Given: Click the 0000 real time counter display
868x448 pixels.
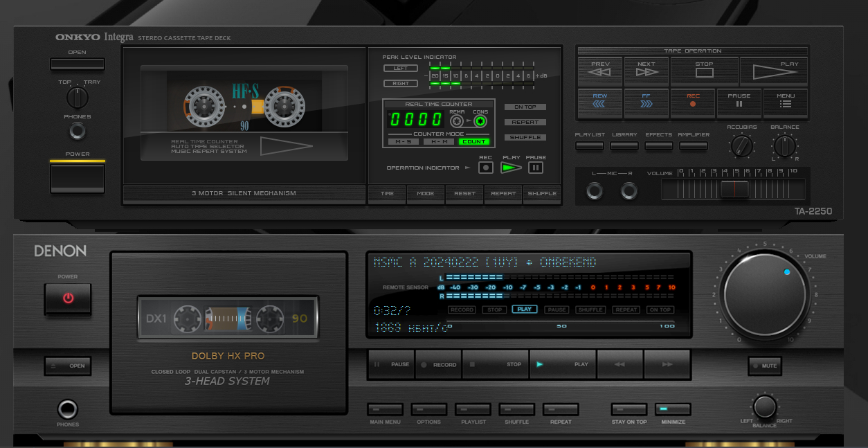Looking at the screenshot, I should point(416,119).
